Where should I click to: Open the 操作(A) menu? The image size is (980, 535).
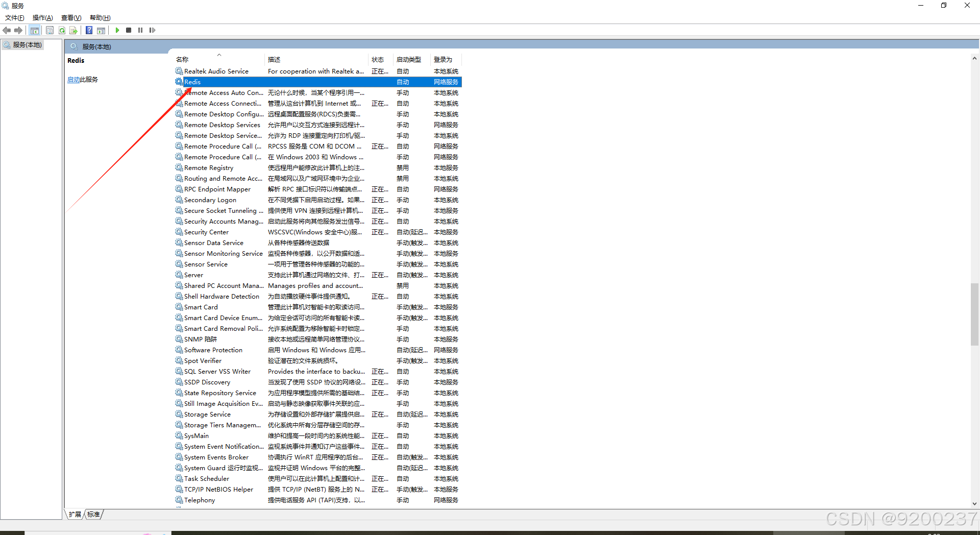click(x=42, y=18)
